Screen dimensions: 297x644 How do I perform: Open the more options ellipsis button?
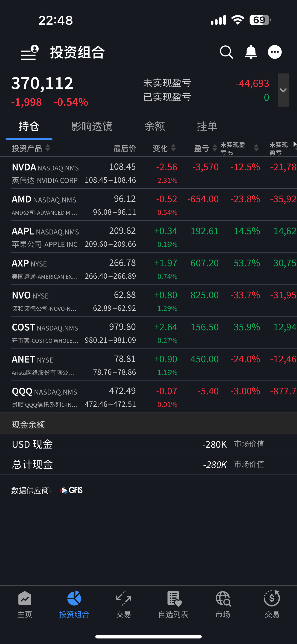(x=275, y=52)
